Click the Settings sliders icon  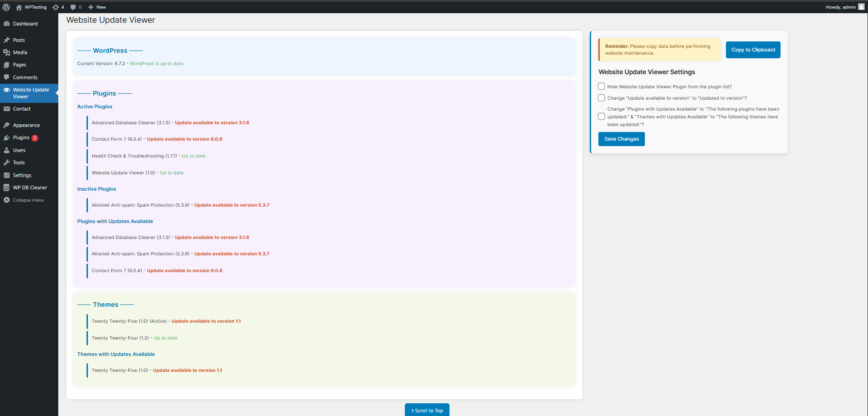(6, 175)
